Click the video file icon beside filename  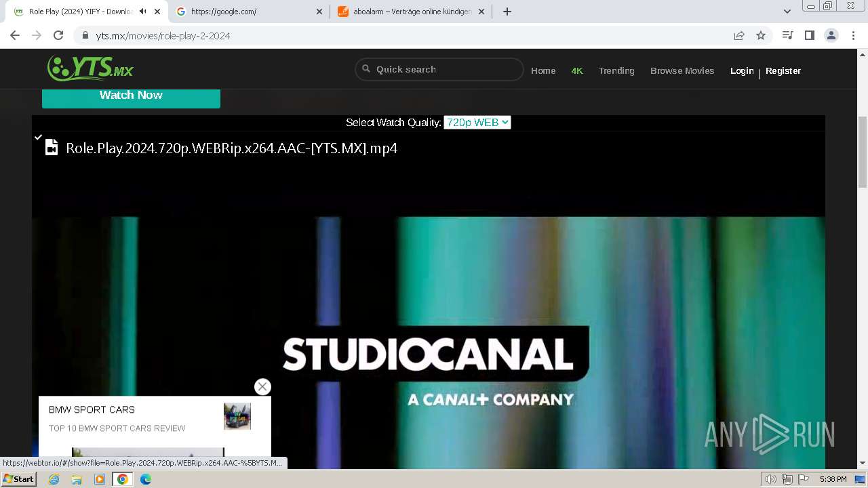(x=52, y=147)
